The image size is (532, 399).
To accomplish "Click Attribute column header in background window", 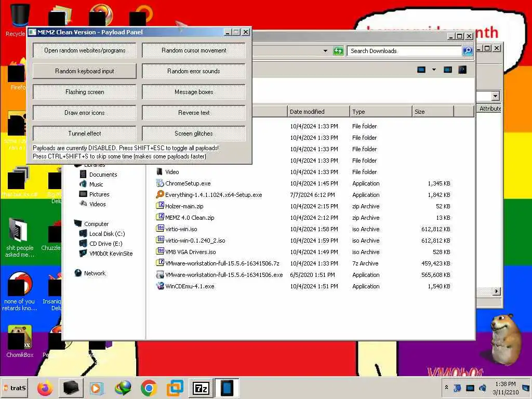I will (x=490, y=109).
